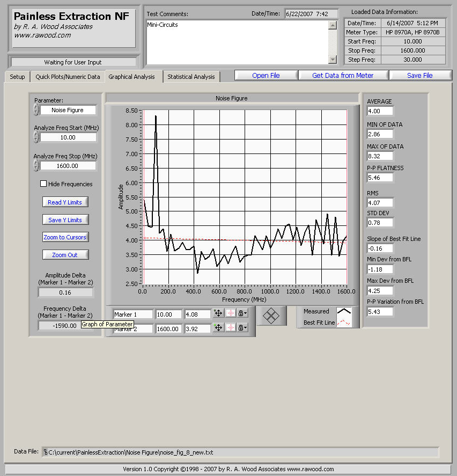Screen dimensions: 457x476
Task: Click the Zoom to Cursors button
Action: click(x=65, y=237)
